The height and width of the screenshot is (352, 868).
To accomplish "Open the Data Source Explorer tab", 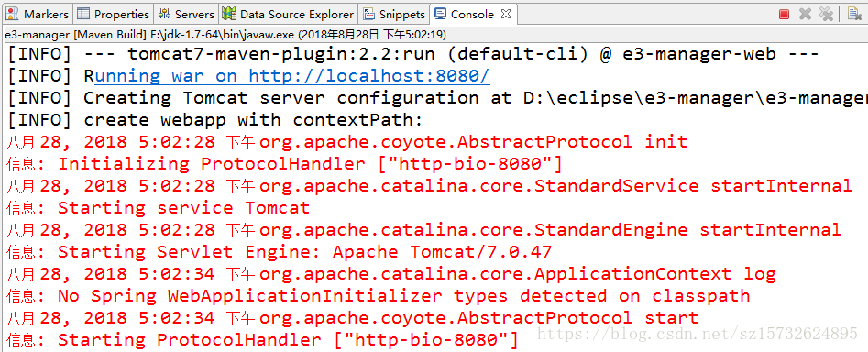I will pyautogui.click(x=289, y=14).
